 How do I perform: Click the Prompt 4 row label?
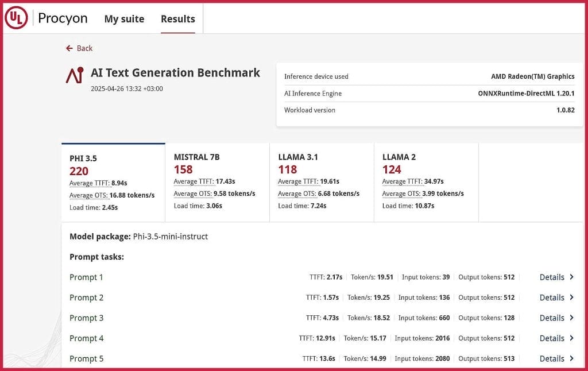click(86, 338)
